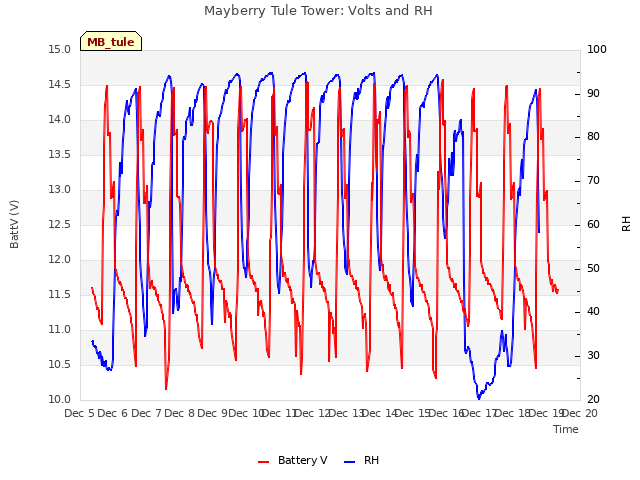Click the 10.0 left axis tick label
This screenshot has width=640, height=480.
(60, 400)
